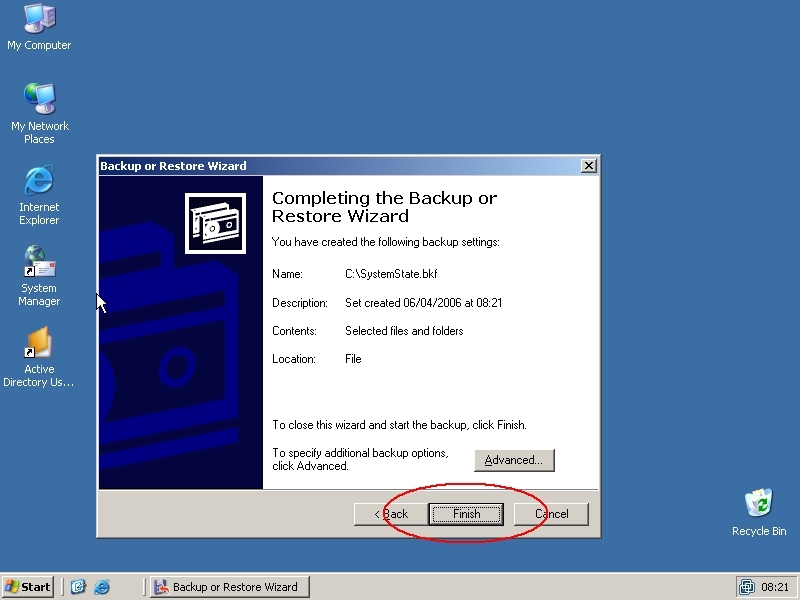Click the Show Desktop quick launch icon

point(78,587)
